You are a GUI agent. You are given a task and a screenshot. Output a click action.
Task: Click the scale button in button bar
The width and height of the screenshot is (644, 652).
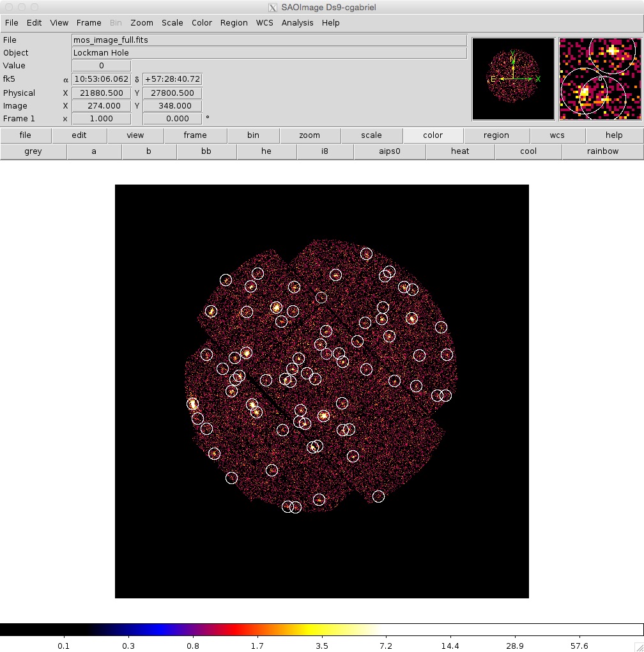coord(371,135)
